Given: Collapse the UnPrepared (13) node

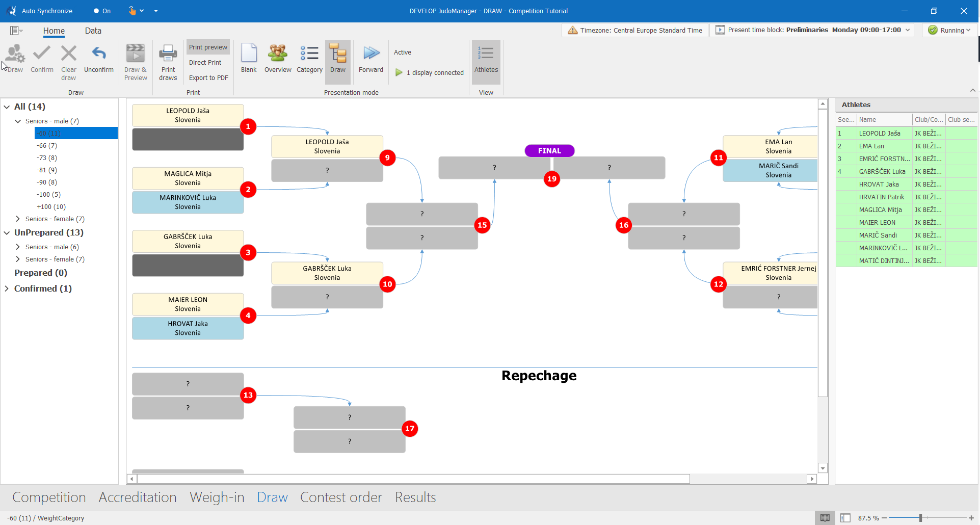Looking at the screenshot, I should [x=7, y=232].
